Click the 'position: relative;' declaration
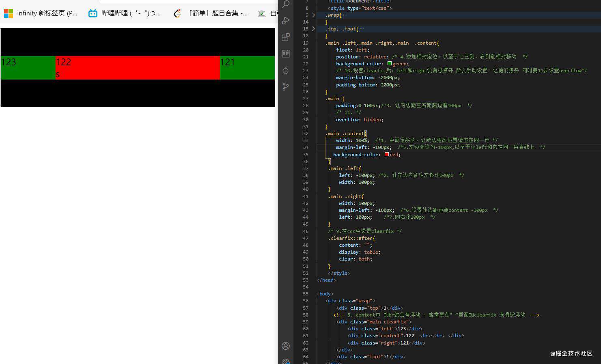The image size is (601, 364). click(x=362, y=57)
